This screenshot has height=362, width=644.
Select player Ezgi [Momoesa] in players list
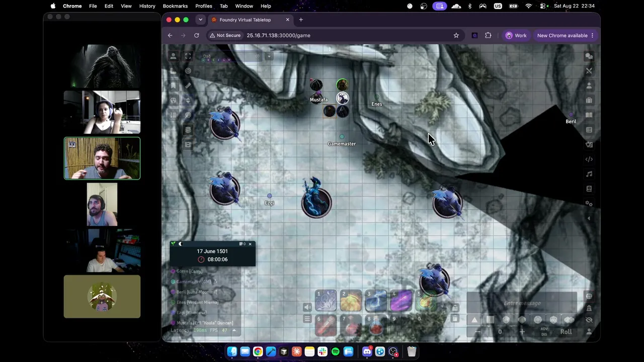pyautogui.click(x=191, y=313)
